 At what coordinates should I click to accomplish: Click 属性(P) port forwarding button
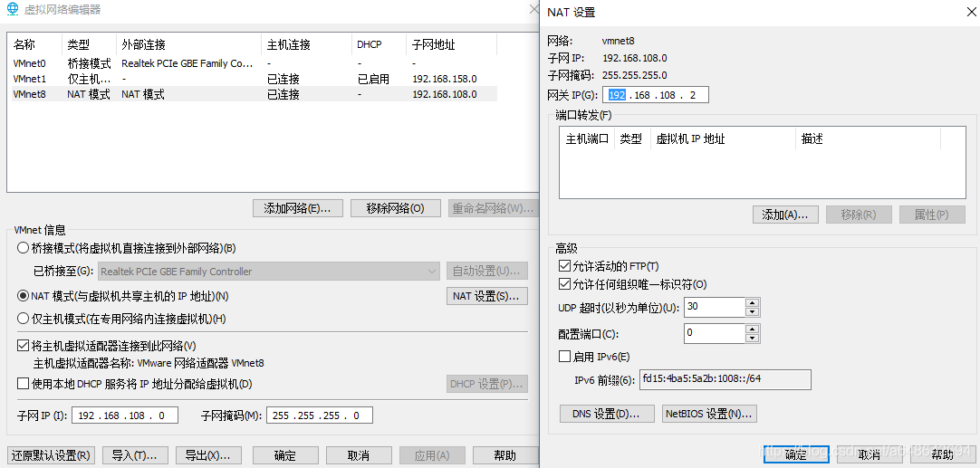click(x=932, y=215)
